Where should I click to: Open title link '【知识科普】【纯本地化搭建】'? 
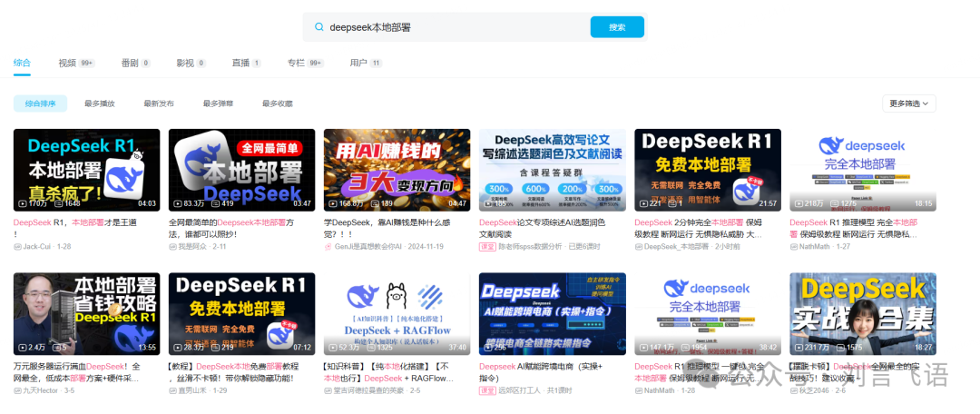(x=388, y=371)
